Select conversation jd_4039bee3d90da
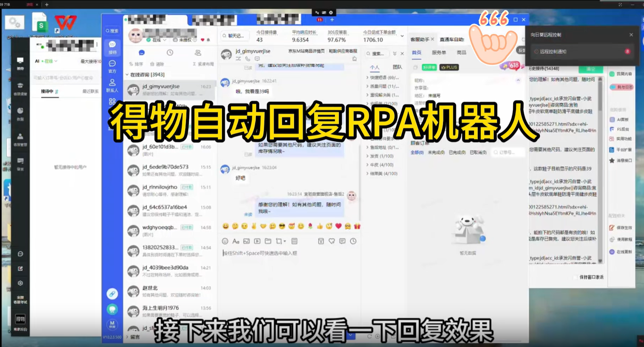 click(x=169, y=271)
